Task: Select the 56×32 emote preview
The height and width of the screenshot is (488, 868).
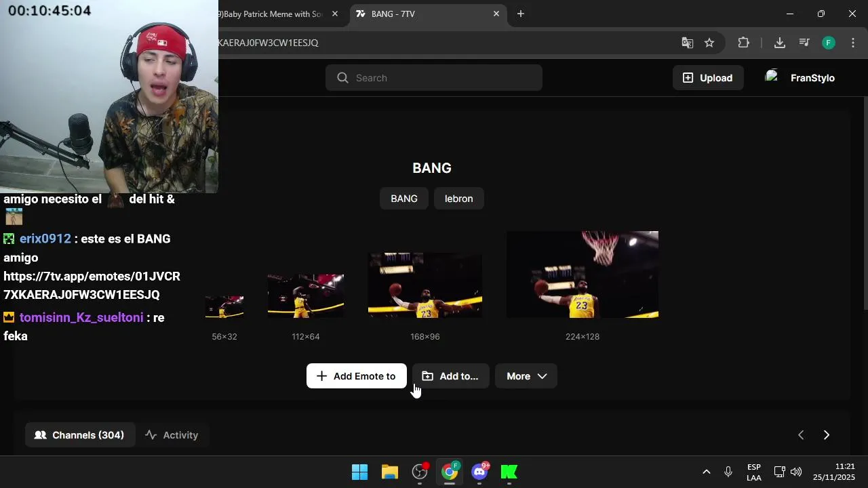Action: pyautogui.click(x=224, y=307)
